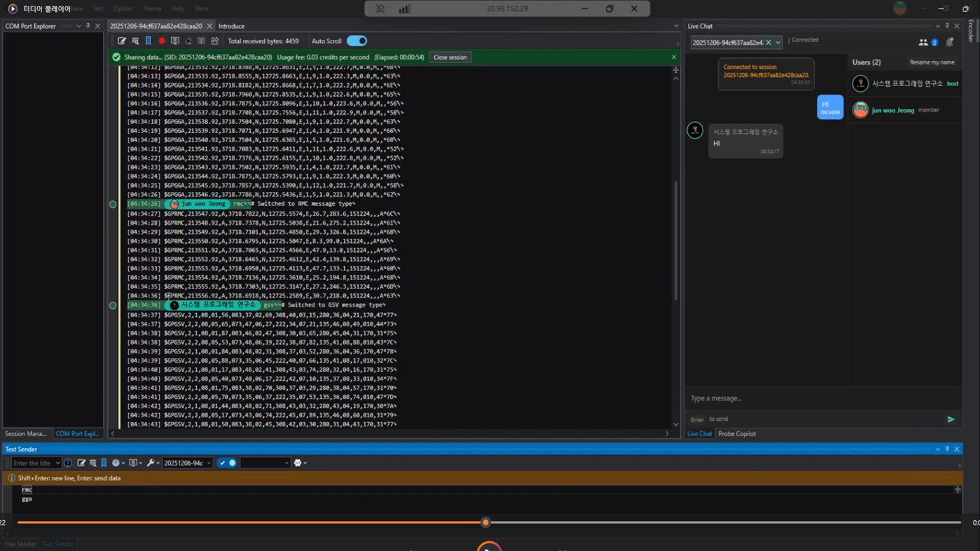Click the search list icon in Text Sender toolbar

click(x=92, y=463)
